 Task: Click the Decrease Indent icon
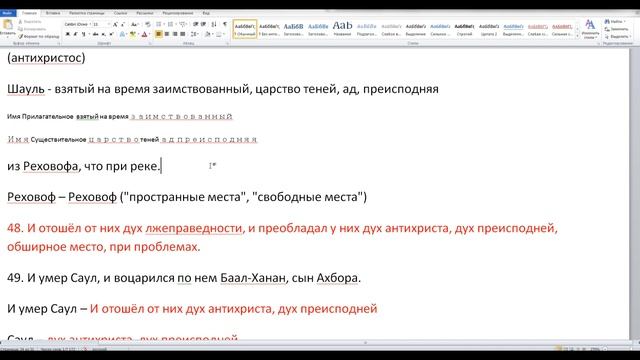196,24
